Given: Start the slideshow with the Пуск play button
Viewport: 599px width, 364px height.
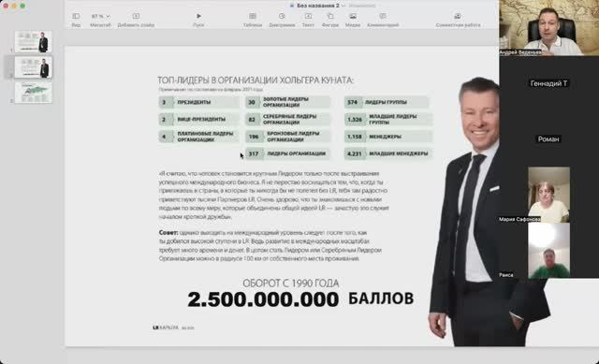Looking at the screenshot, I should pos(198,16).
